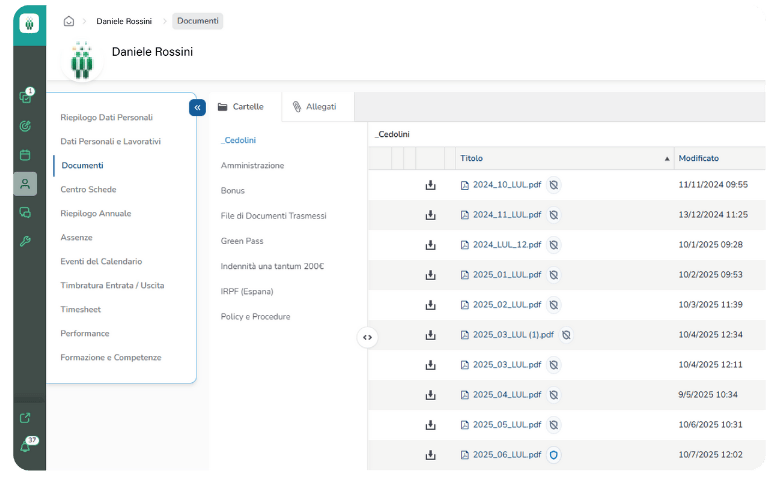Download 2025_06_LUL.pdf using its download icon
The image size is (780, 480).
tap(430, 455)
